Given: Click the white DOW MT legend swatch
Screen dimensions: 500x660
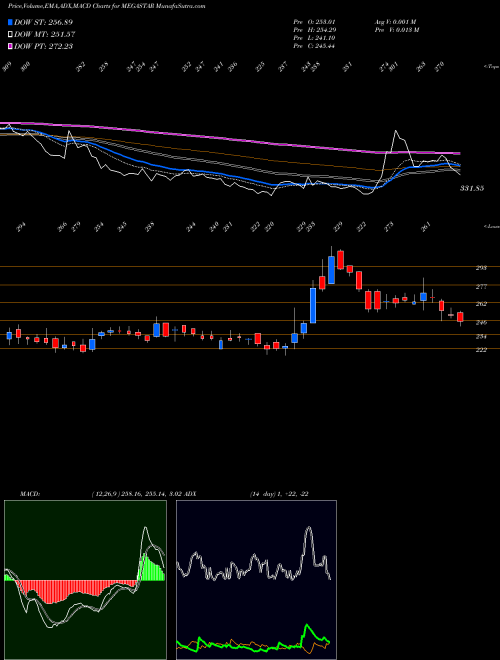Looking at the screenshot, I should tap(10, 34).
